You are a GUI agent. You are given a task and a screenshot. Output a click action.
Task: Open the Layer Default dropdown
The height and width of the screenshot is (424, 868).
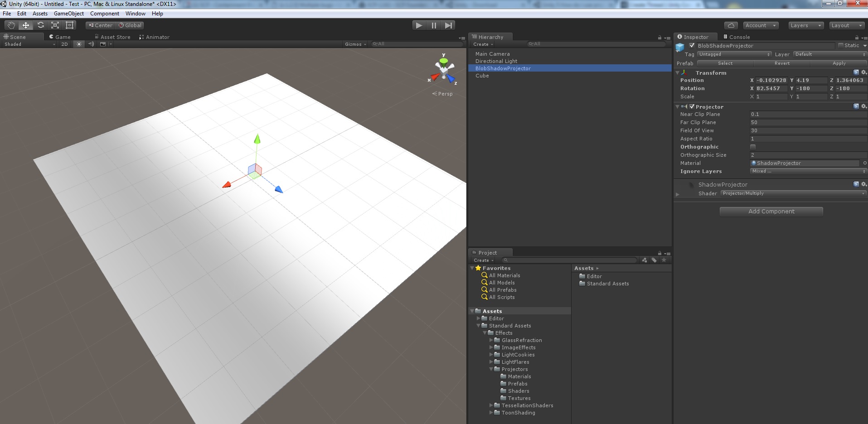click(x=830, y=54)
